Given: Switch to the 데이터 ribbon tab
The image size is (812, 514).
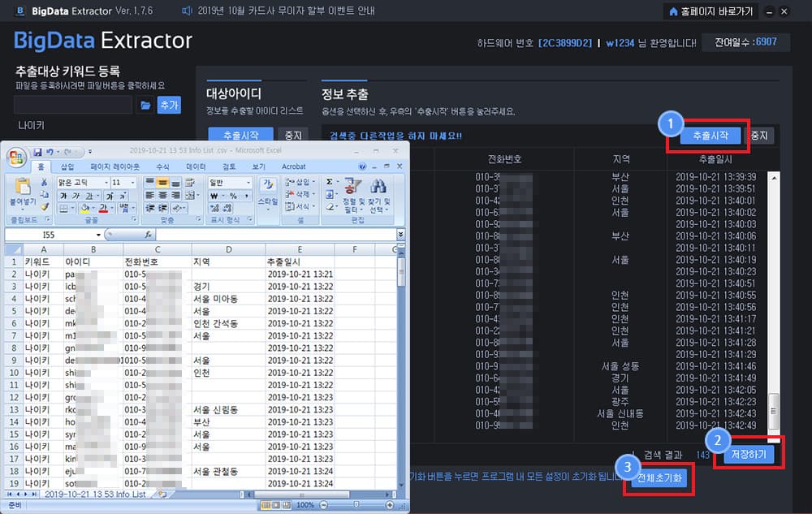Looking at the screenshot, I should [x=196, y=166].
